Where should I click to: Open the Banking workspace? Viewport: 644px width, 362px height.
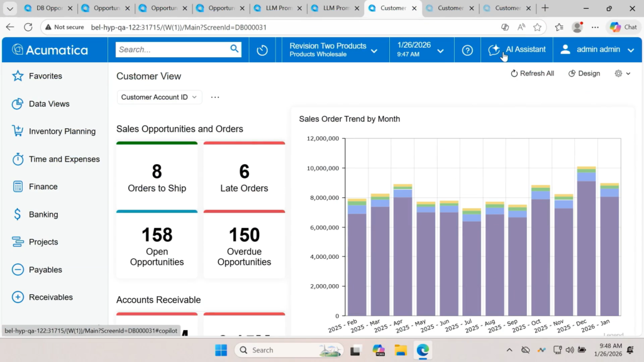coord(43,214)
